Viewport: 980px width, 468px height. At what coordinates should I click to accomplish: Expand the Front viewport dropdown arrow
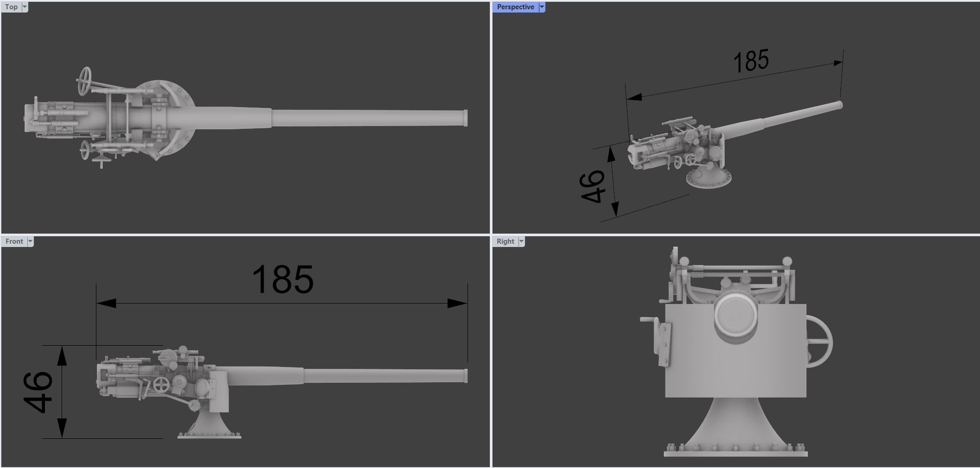(30, 241)
